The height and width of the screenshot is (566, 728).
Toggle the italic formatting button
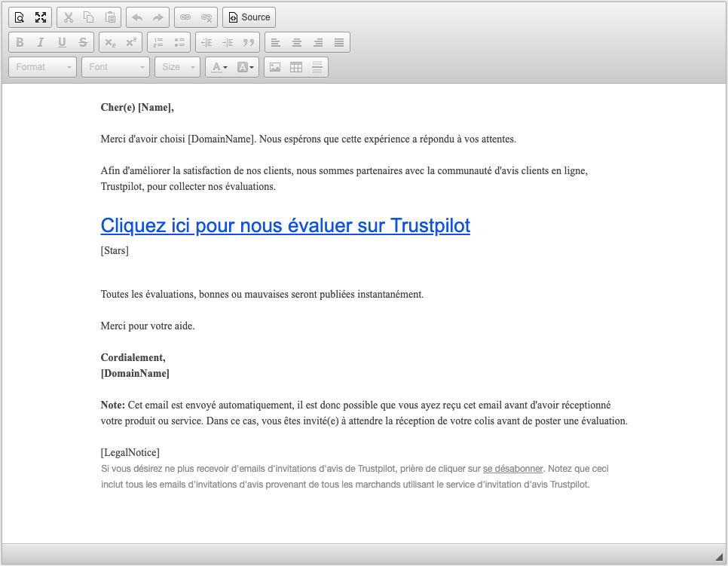click(x=40, y=41)
